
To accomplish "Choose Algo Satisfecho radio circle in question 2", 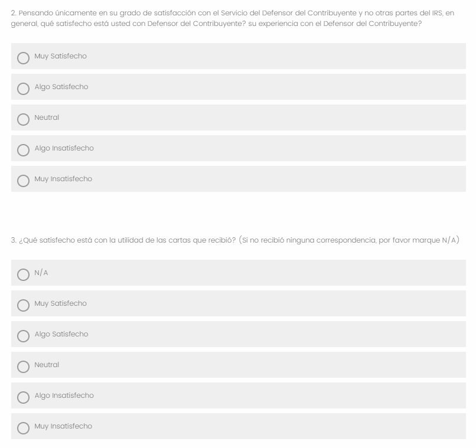I will [x=23, y=89].
